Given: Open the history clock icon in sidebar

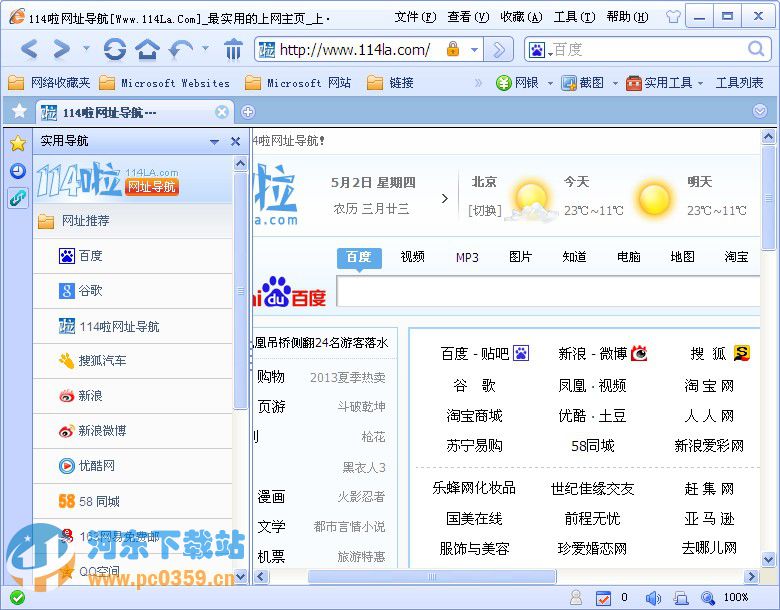Looking at the screenshot, I should pyautogui.click(x=18, y=171).
